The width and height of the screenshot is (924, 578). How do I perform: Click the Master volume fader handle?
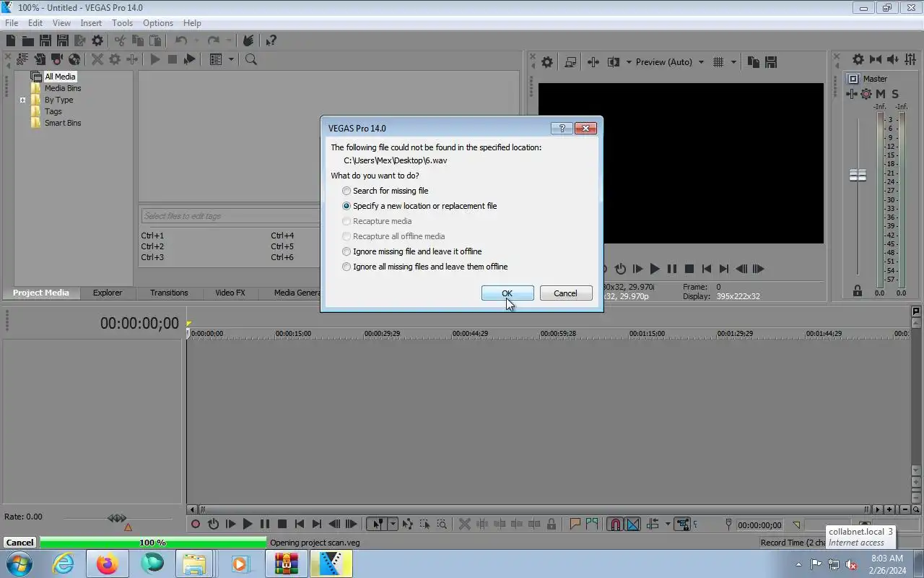pos(858,176)
